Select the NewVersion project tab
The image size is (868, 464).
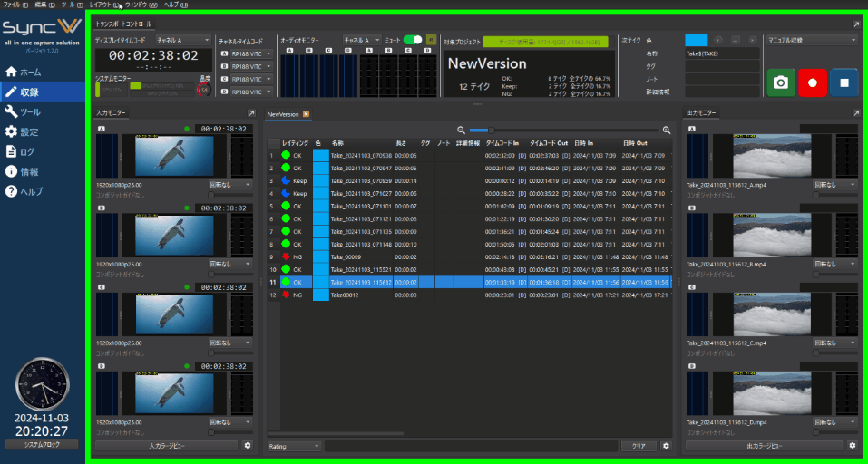click(282, 114)
